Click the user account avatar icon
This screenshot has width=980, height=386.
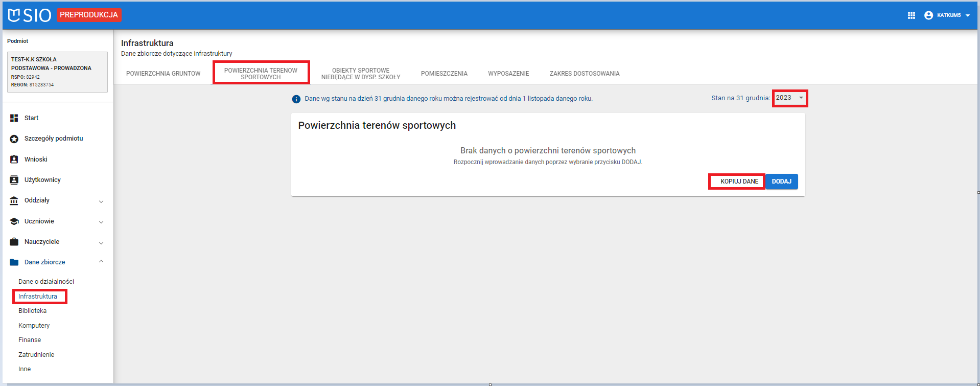tap(928, 15)
